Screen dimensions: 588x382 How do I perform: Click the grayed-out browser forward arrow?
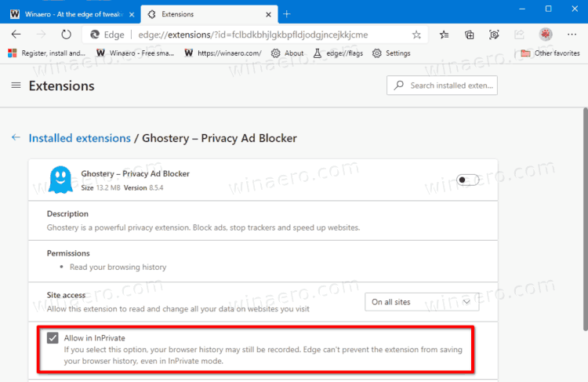tap(41, 35)
